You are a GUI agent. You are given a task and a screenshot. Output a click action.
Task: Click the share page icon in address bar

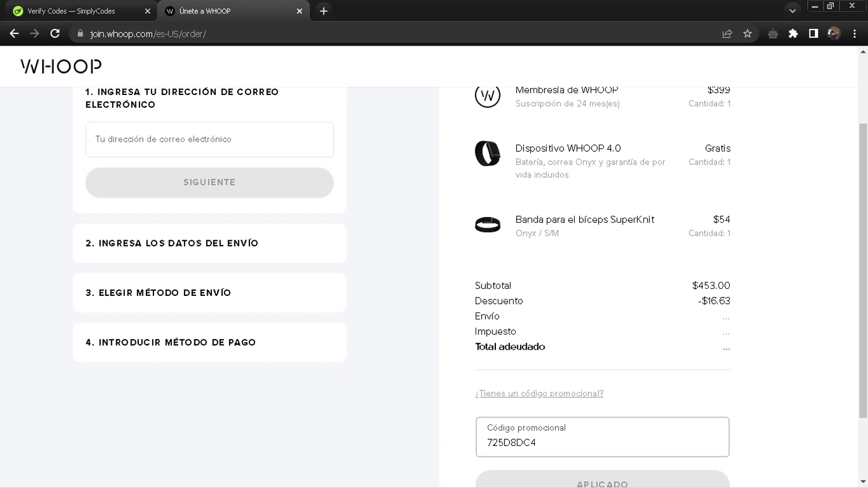(x=727, y=34)
